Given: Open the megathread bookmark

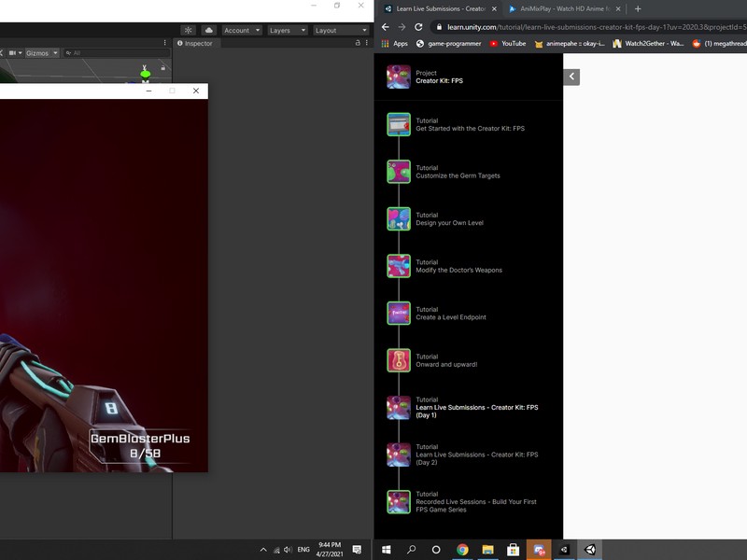Looking at the screenshot, I should tap(719, 43).
